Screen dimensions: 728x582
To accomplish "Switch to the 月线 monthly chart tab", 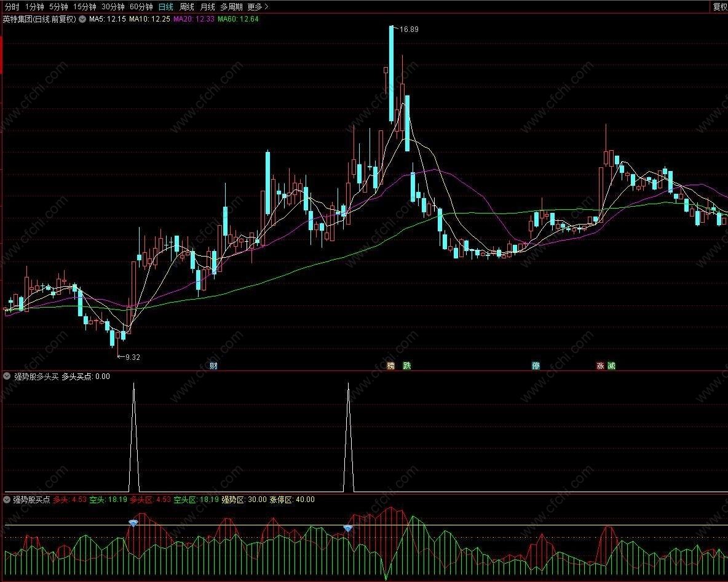I will pos(208,7).
